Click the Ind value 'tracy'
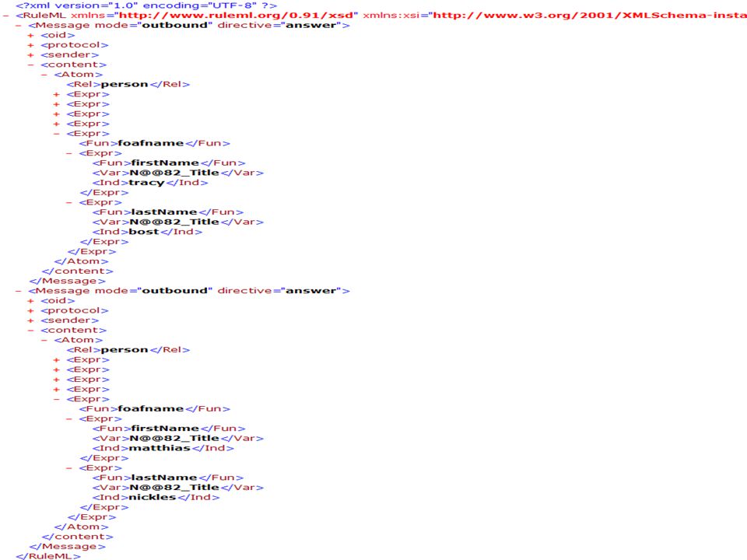 (147, 183)
